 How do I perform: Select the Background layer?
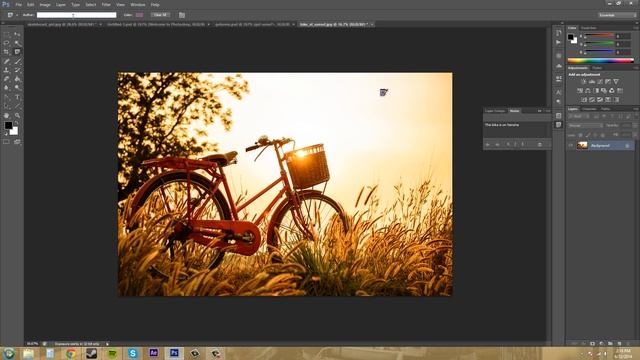pyautogui.click(x=601, y=145)
